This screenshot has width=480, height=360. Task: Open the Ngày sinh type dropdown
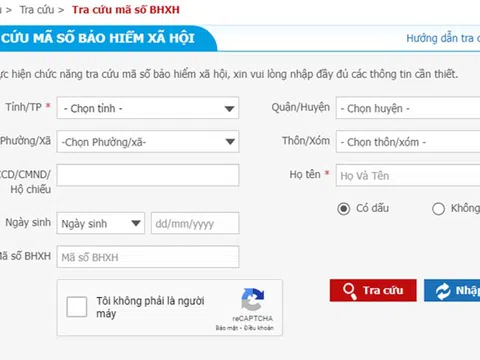[x=100, y=223]
